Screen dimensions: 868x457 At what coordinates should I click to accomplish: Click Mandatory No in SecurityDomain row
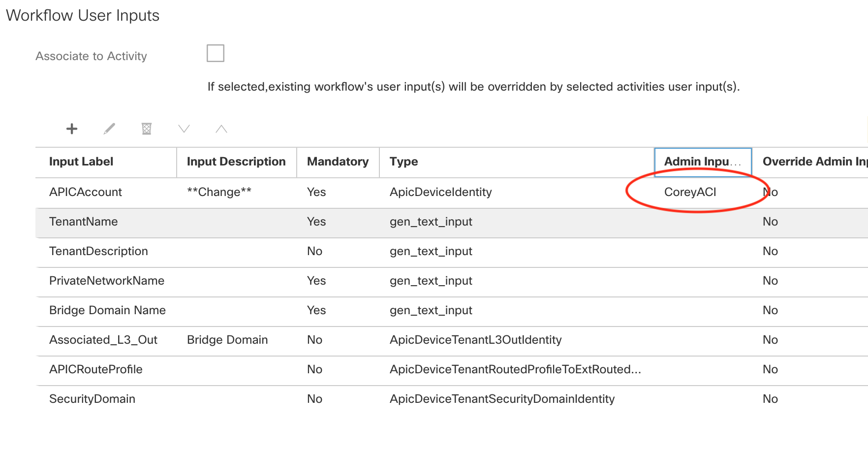(314, 399)
